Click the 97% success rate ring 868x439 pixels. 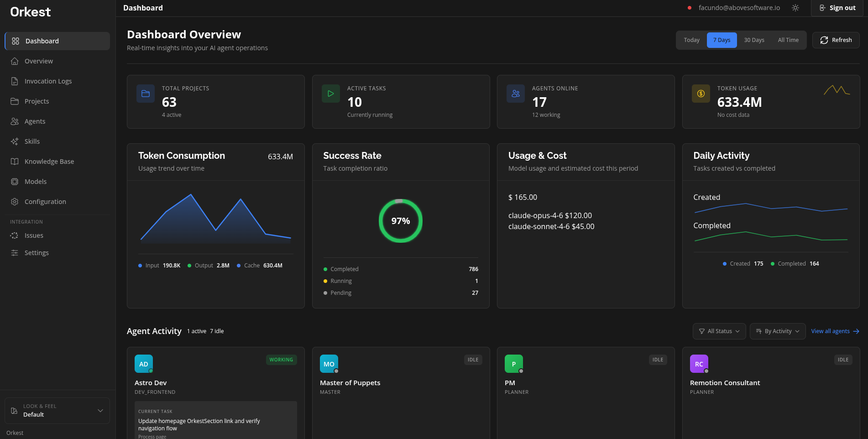400,221
